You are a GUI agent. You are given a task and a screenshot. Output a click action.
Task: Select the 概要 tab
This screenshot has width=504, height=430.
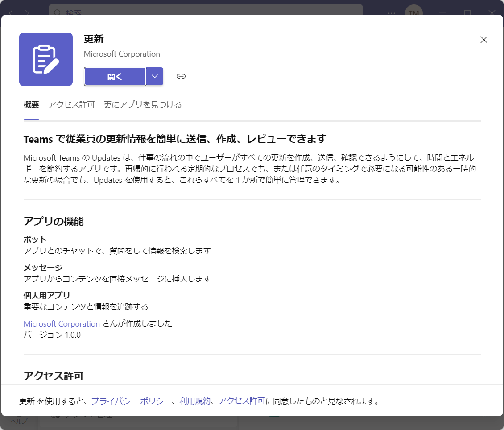(x=31, y=105)
